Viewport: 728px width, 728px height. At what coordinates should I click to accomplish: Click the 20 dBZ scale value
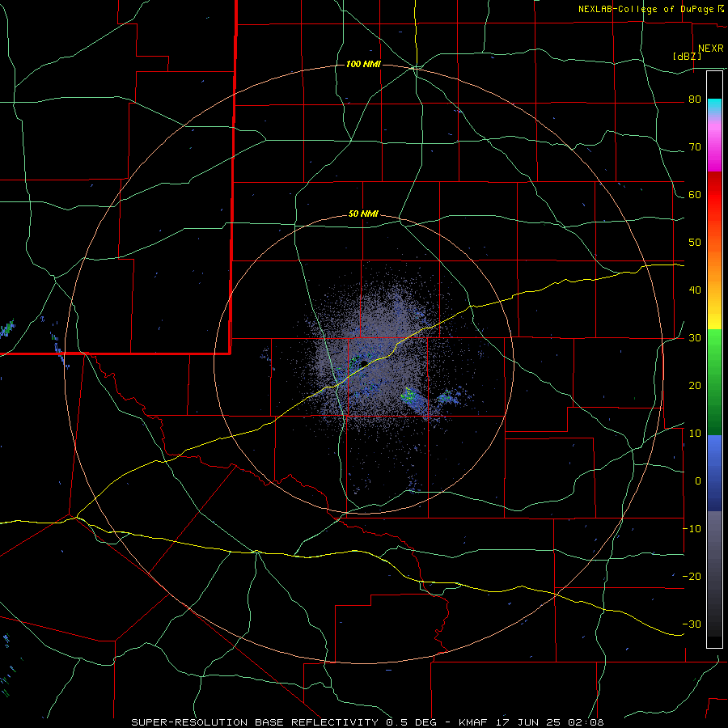(695, 386)
